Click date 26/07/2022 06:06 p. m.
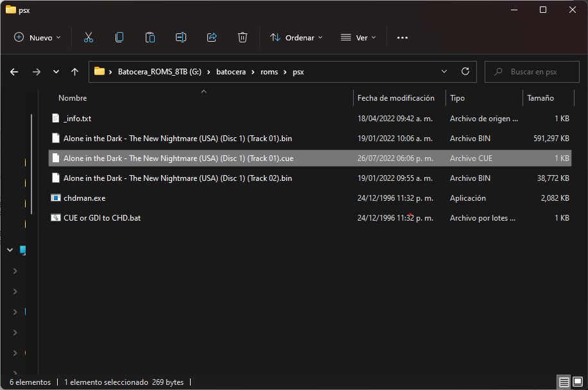Viewport: 588px width, 390px height. point(395,158)
